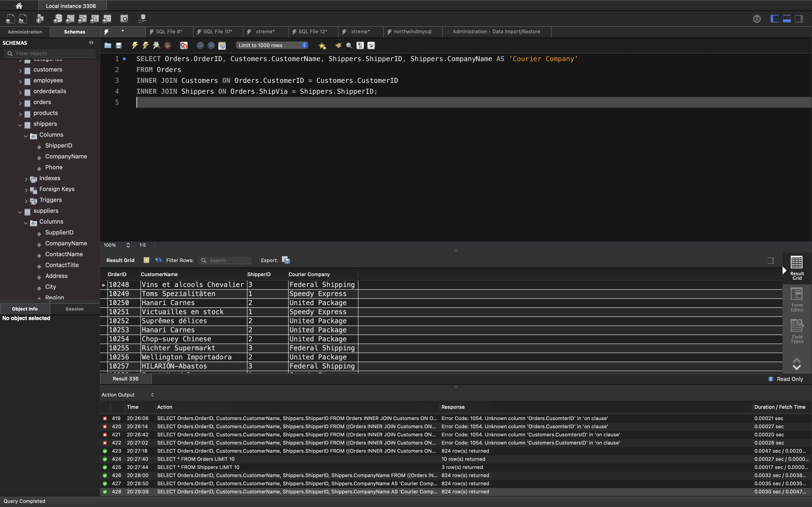Screen dimensions: 812x507
Task: Collapse the shippers table node
Action: (20, 125)
